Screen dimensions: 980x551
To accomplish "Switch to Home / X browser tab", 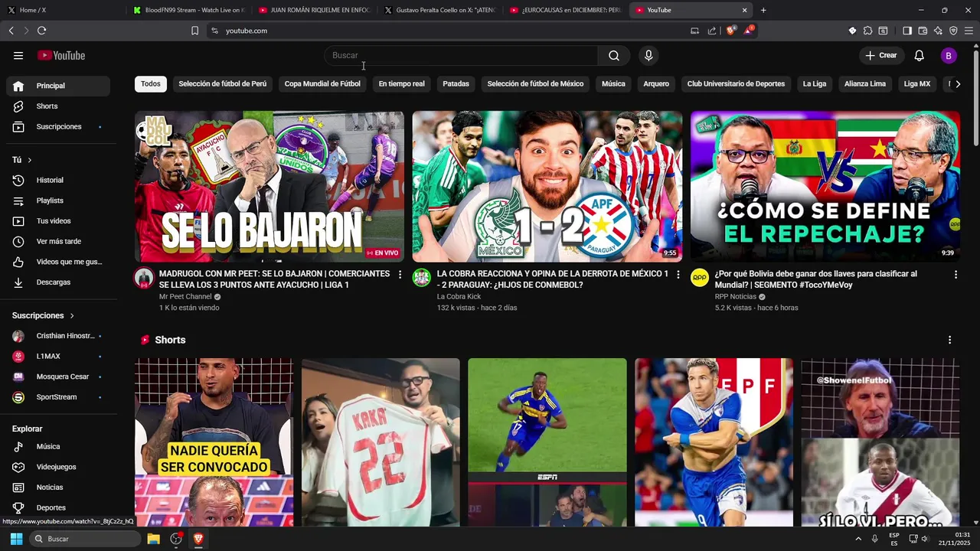I will [63, 10].
